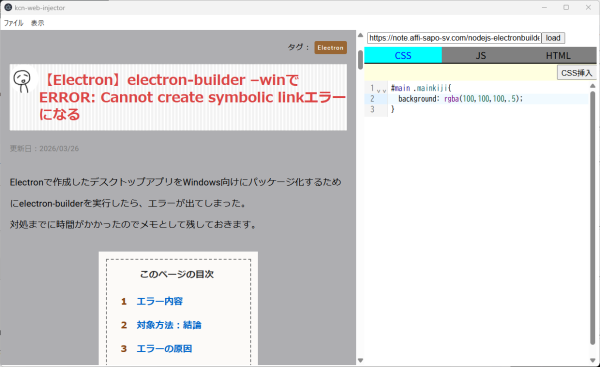This screenshot has width=600, height=367.
Task: Open the 対象方法：結論 link
Action: [x=169, y=325]
